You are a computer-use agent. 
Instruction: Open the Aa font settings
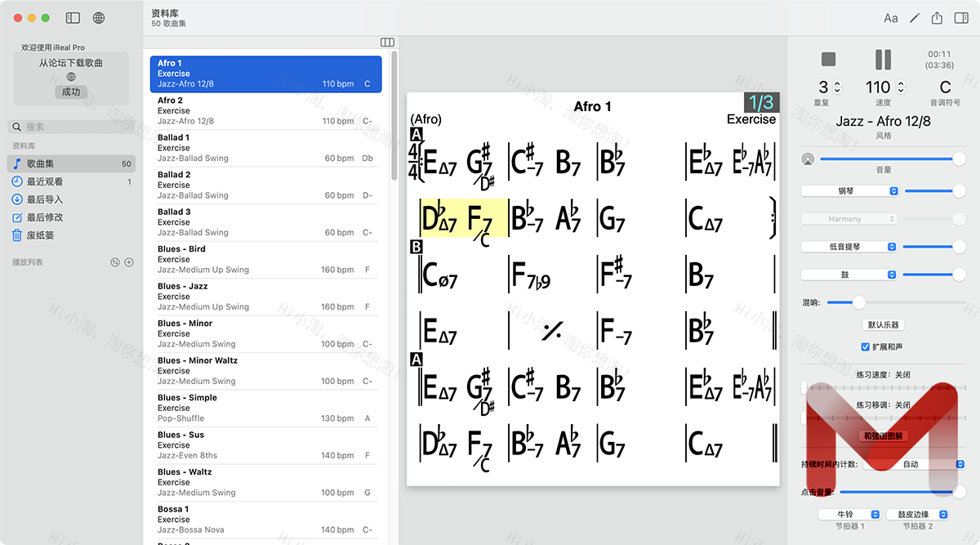[x=891, y=18]
